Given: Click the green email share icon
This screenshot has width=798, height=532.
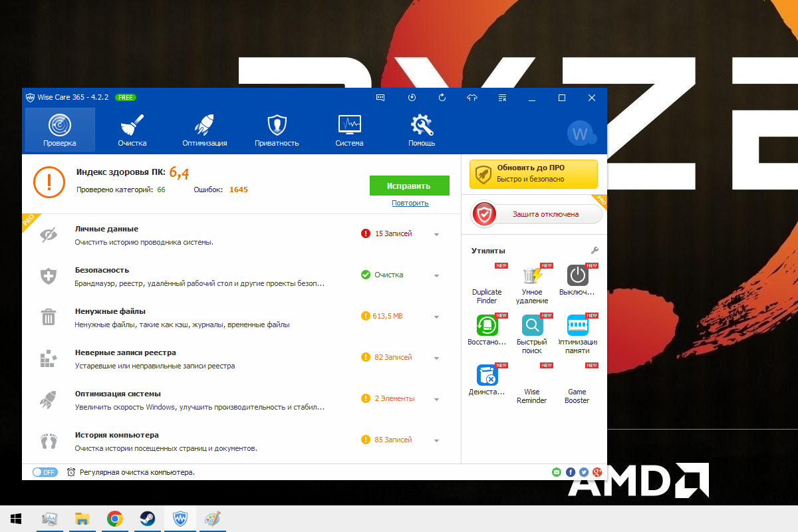Looking at the screenshot, I should [x=557, y=472].
